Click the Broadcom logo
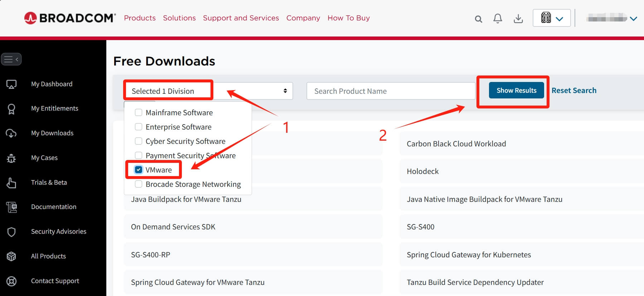Image resolution: width=644 pixels, height=296 pixels. [x=70, y=18]
